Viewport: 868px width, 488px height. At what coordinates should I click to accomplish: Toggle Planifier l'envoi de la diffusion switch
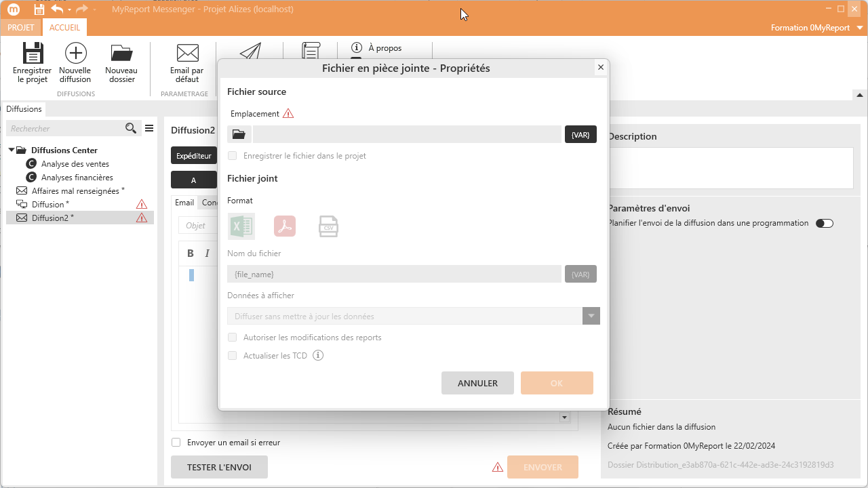click(x=824, y=223)
